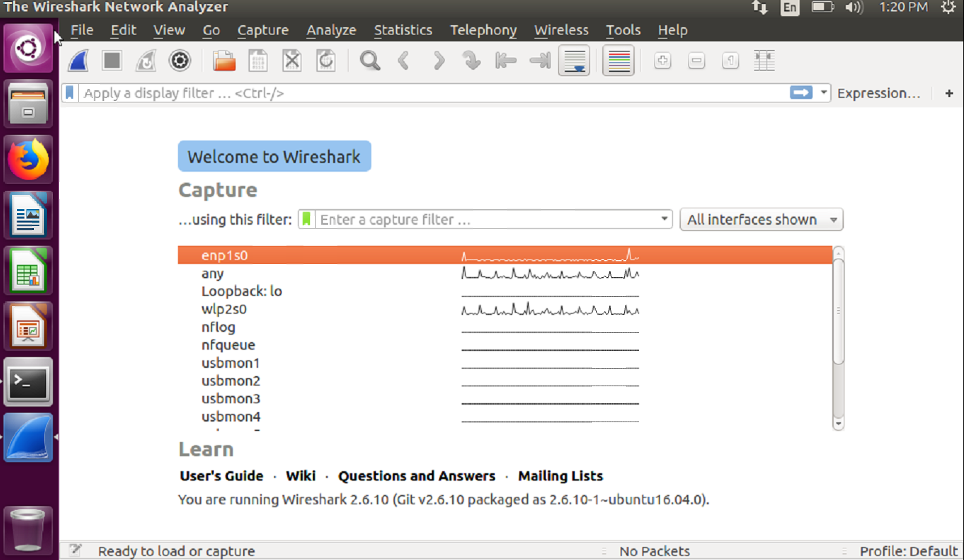
Task: Open the Expression… filter builder
Action: pyautogui.click(x=879, y=93)
